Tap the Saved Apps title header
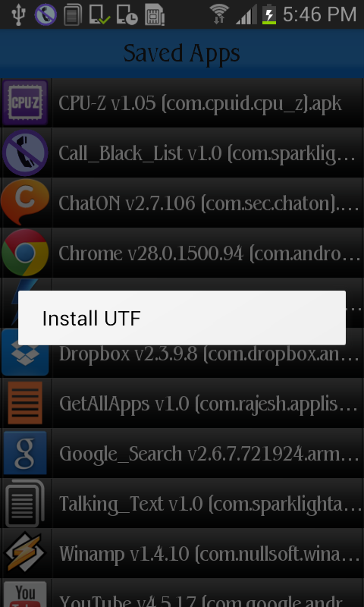The image size is (364, 607). [x=182, y=53]
